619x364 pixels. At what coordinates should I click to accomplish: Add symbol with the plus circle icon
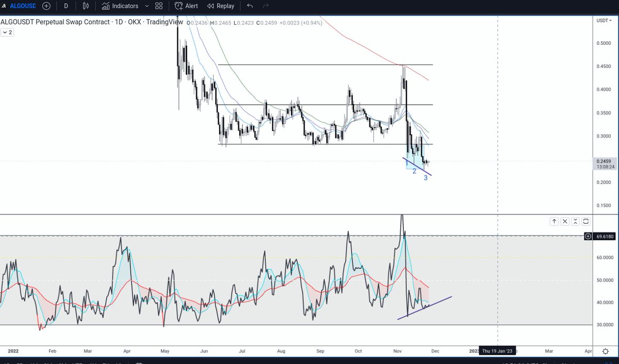(47, 6)
